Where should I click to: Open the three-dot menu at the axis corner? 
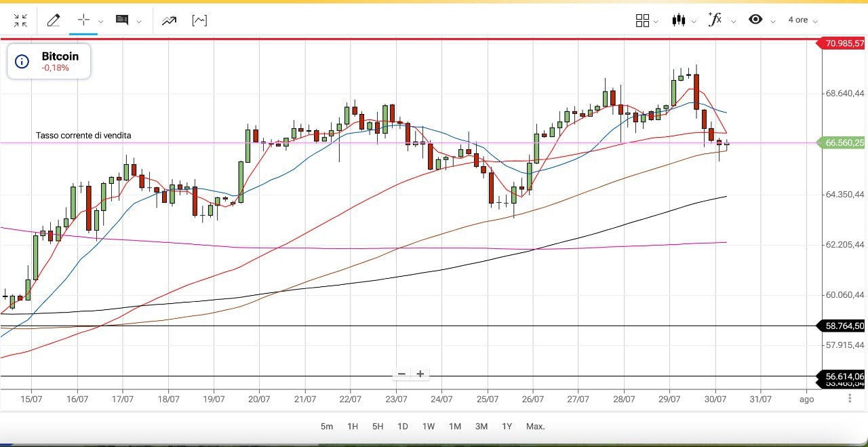point(850,399)
